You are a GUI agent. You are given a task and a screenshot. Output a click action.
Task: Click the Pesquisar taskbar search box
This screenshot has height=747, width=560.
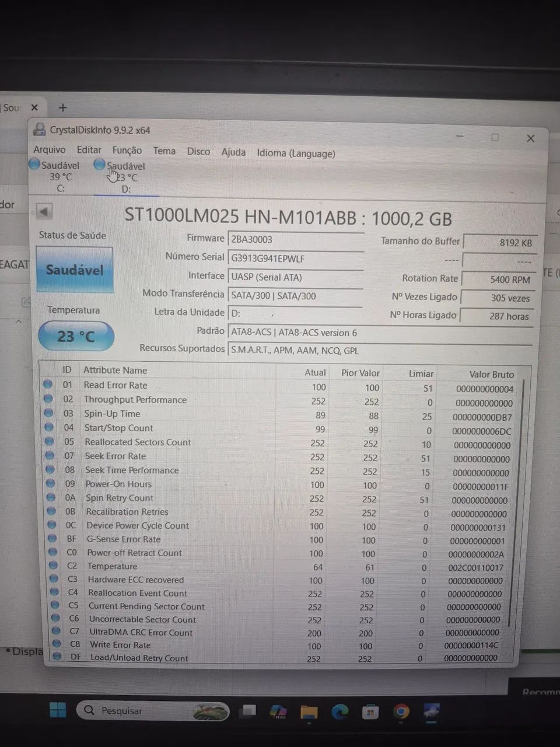pyautogui.click(x=153, y=711)
